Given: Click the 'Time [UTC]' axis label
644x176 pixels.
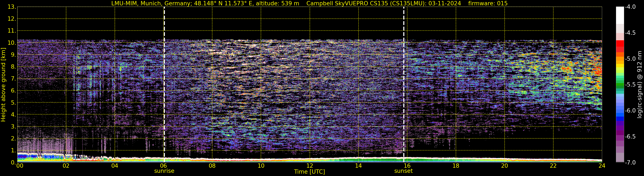Looking at the screenshot, I should 310,172.
